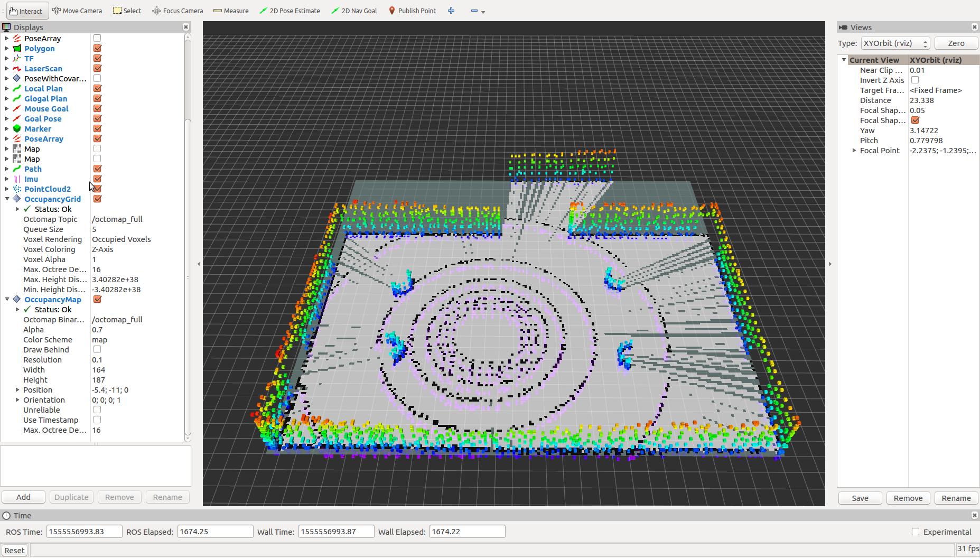
Task: Collapse the Current View tree
Action: click(x=844, y=60)
